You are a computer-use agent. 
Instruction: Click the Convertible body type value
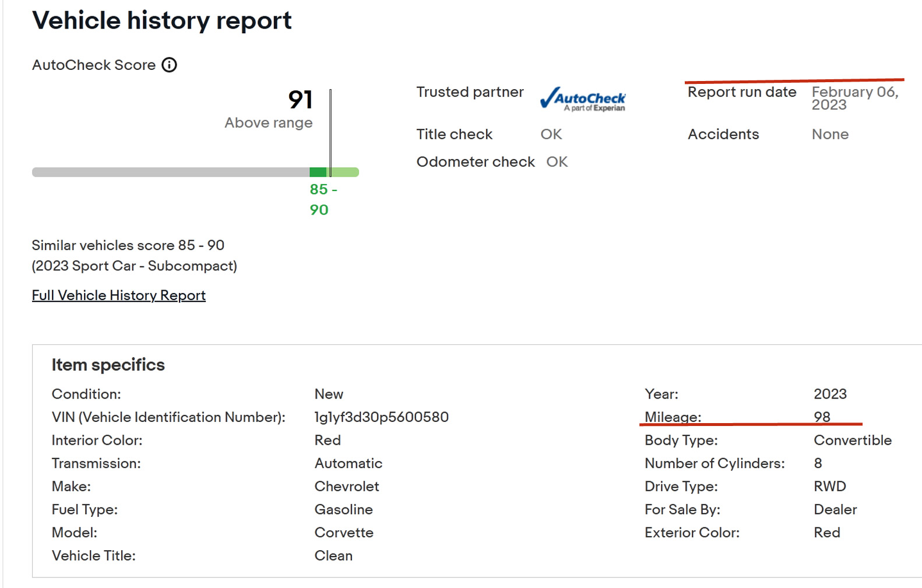point(852,441)
